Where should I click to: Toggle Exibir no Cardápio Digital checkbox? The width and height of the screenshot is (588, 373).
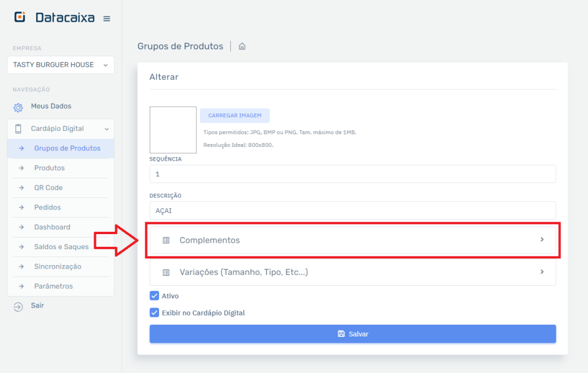point(154,313)
